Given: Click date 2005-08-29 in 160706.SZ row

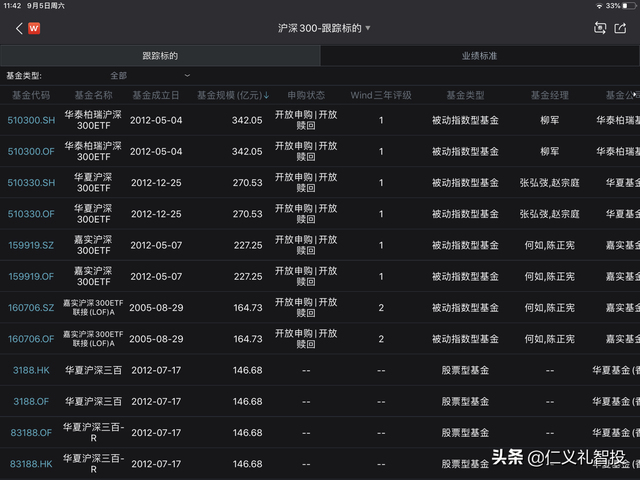Looking at the screenshot, I should tap(156, 307).
